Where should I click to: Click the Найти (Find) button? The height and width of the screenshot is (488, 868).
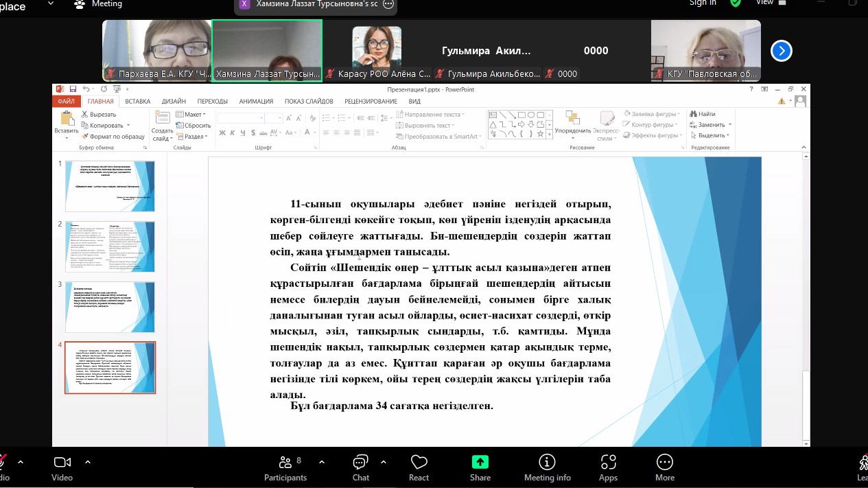(x=703, y=115)
